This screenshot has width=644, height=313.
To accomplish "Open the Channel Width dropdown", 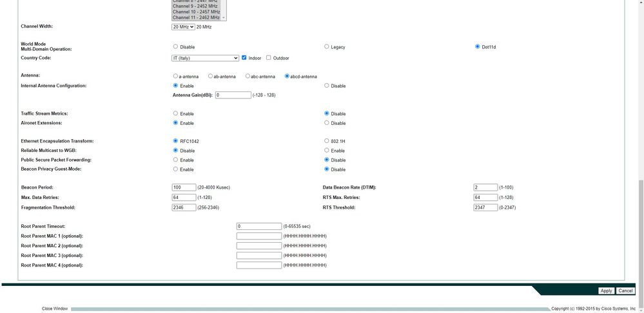I will [183, 26].
